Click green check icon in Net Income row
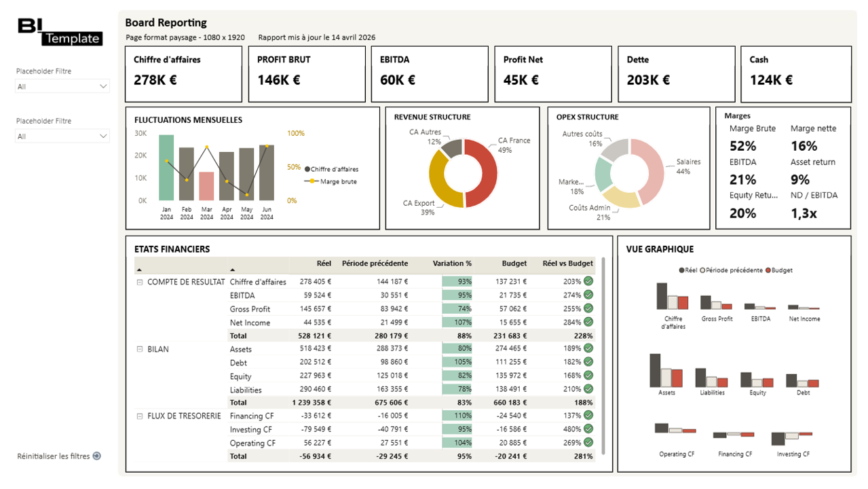Image resolution: width=868 pixels, height=489 pixels. 588,322
